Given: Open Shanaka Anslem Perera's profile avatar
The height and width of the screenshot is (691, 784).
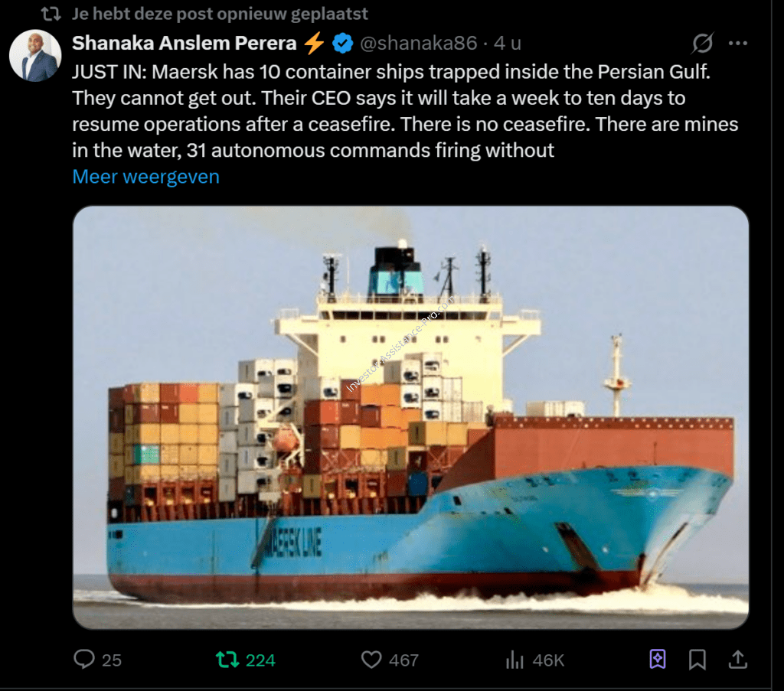Looking at the screenshot, I should (x=35, y=56).
